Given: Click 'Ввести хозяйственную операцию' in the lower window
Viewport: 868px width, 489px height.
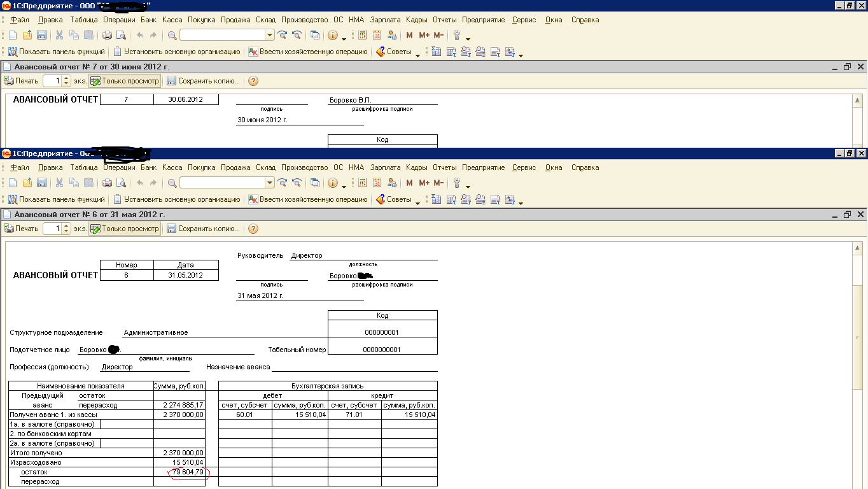Looking at the screenshot, I should 308,199.
